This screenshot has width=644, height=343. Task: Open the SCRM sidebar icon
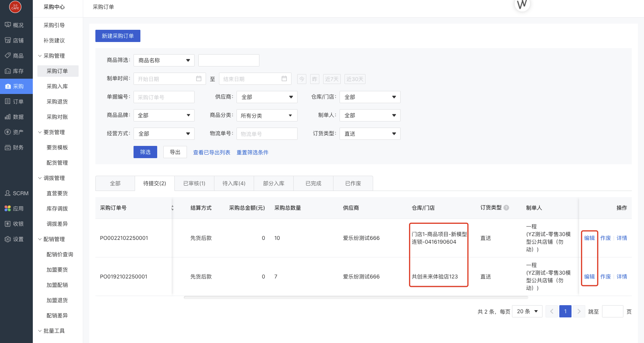tap(8, 193)
